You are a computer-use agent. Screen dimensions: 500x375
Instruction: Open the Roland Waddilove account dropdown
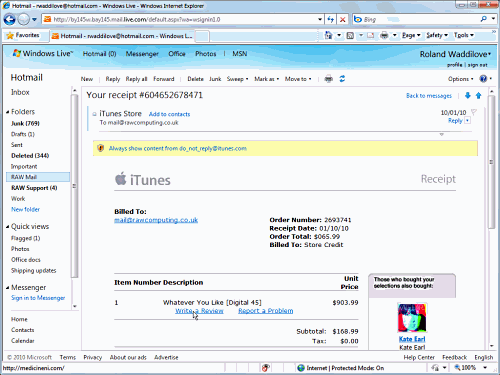(455, 54)
